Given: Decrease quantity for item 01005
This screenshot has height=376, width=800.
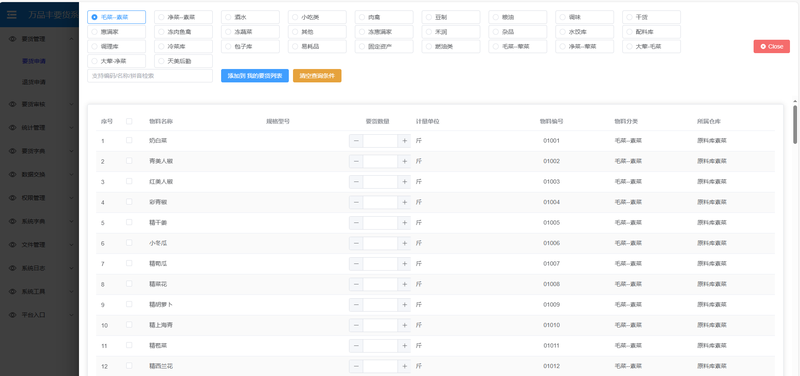Looking at the screenshot, I should 356,223.
